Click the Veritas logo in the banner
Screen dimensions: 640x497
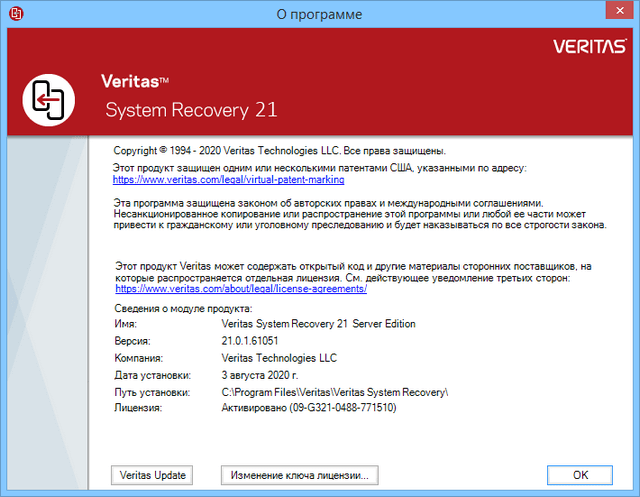589,45
